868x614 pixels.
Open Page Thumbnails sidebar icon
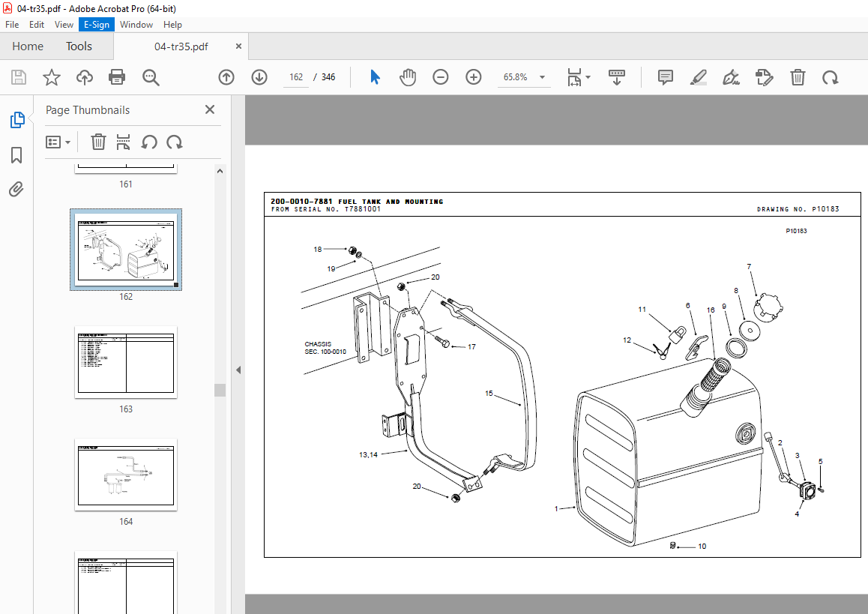16,120
